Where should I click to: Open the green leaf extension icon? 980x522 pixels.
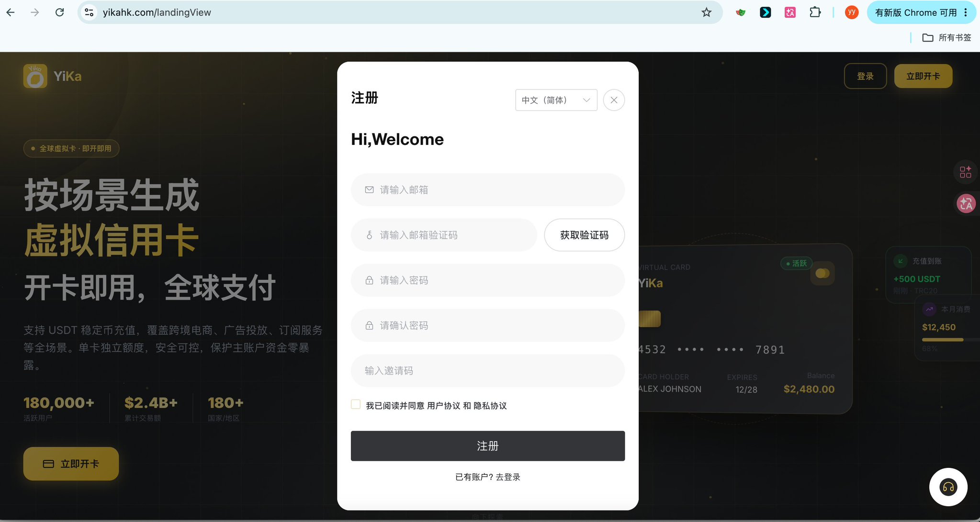[741, 12]
